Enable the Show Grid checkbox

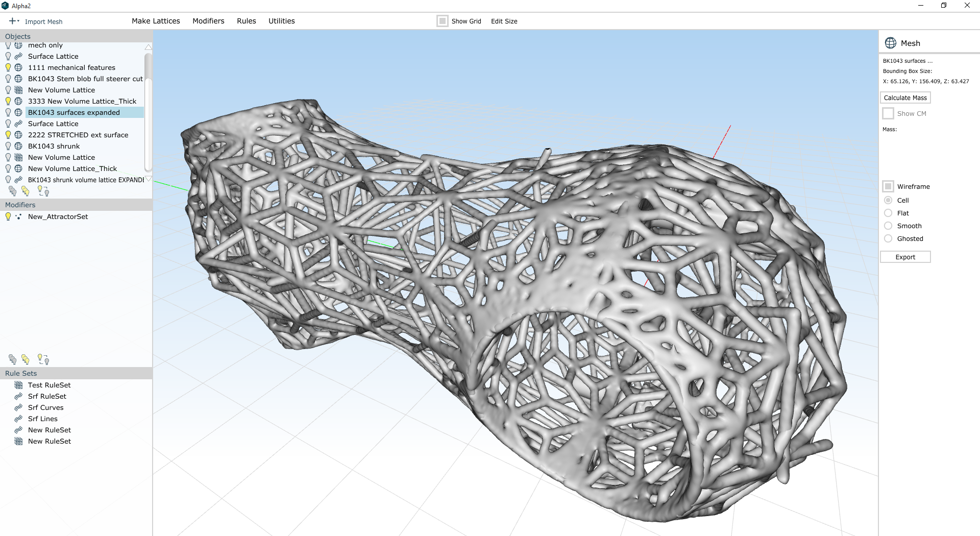pyautogui.click(x=443, y=21)
